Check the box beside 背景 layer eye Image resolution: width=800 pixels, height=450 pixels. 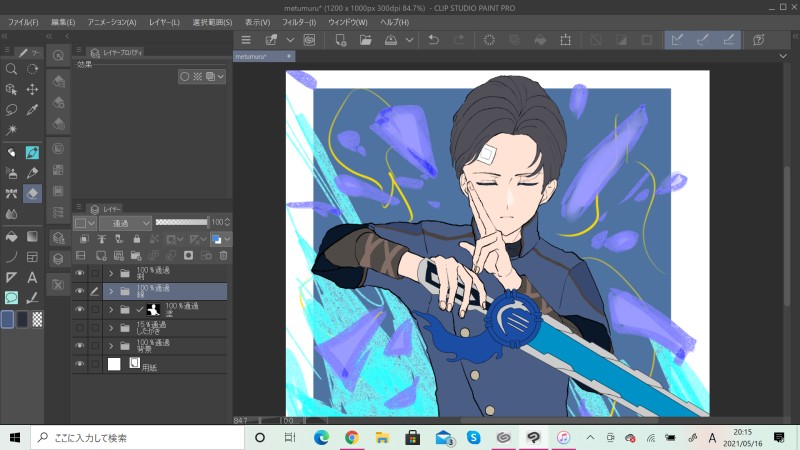[x=95, y=346]
